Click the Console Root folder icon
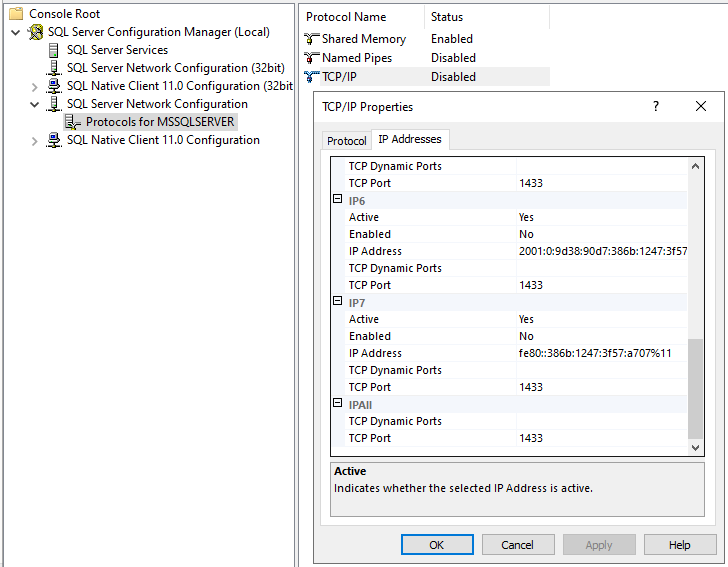Screen dimensions: 728x567 [x=16, y=14]
